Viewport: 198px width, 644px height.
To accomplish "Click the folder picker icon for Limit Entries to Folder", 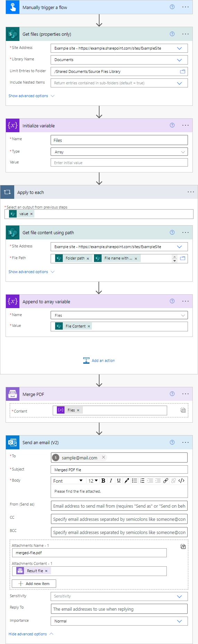I will coord(182,71).
